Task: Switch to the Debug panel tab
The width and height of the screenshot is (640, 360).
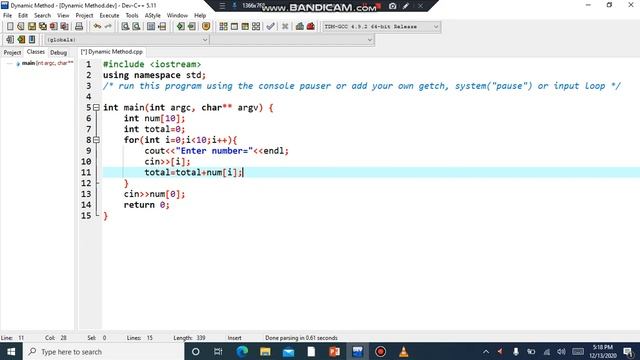Action: pos(58,52)
